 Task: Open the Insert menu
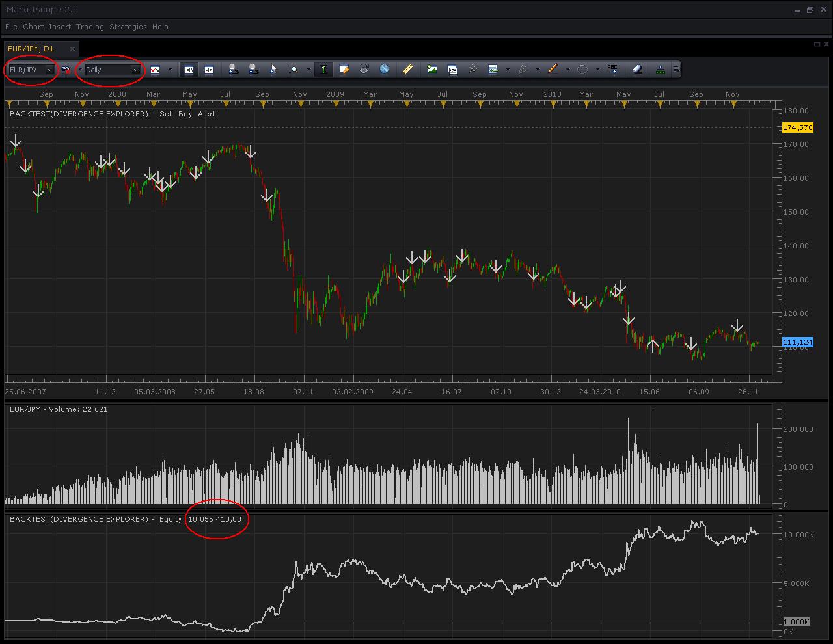click(x=60, y=27)
